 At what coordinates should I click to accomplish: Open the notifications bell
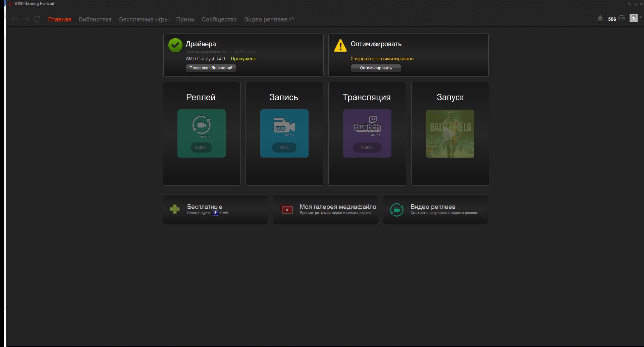(x=600, y=19)
